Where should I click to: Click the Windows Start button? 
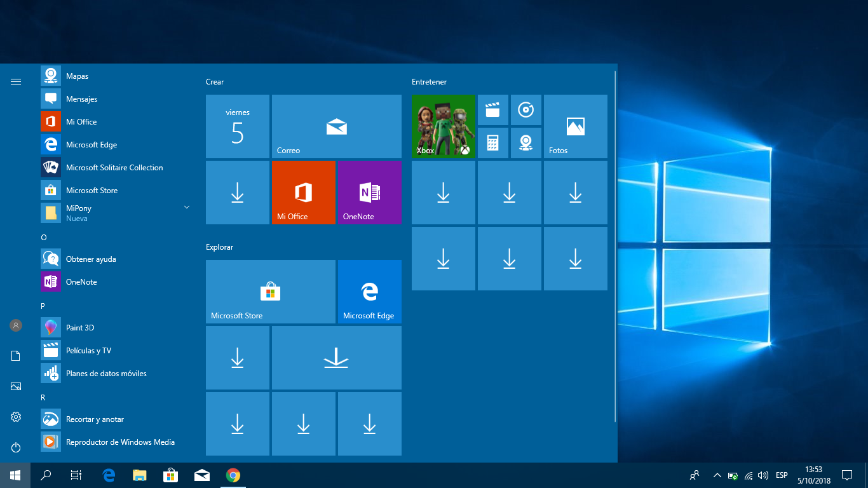(15, 475)
